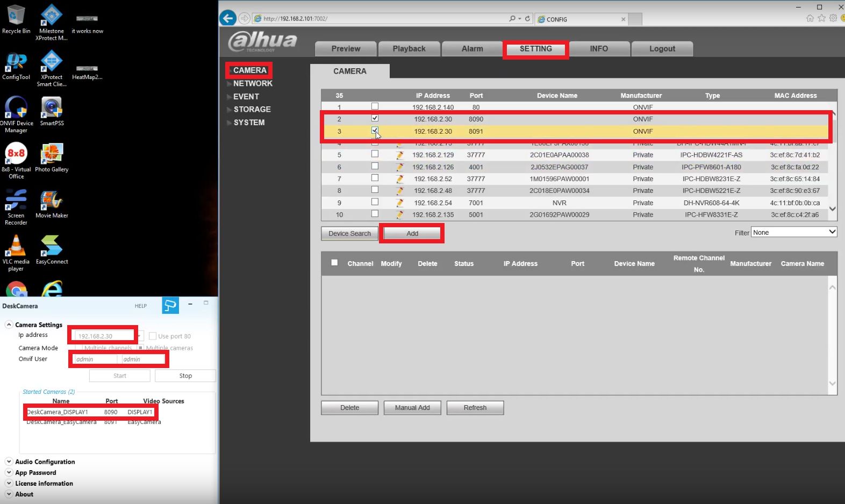Launch VLC media player desktop shortcut

[x=16, y=253]
